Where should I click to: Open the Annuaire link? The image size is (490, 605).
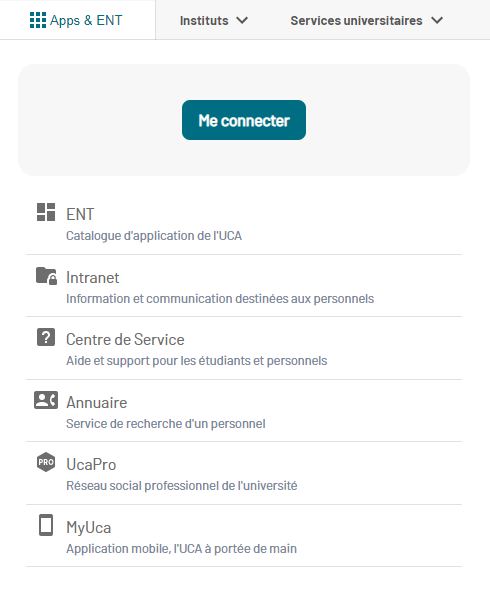(x=244, y=411)
